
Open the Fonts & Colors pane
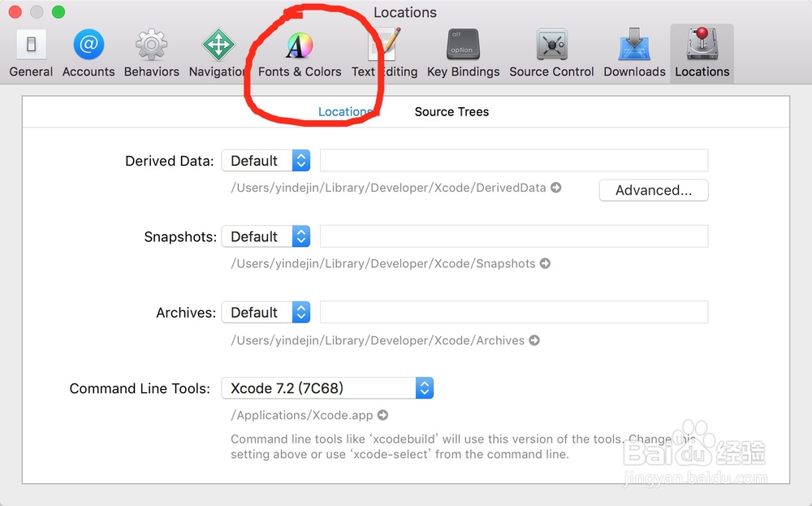pos(300,54)
